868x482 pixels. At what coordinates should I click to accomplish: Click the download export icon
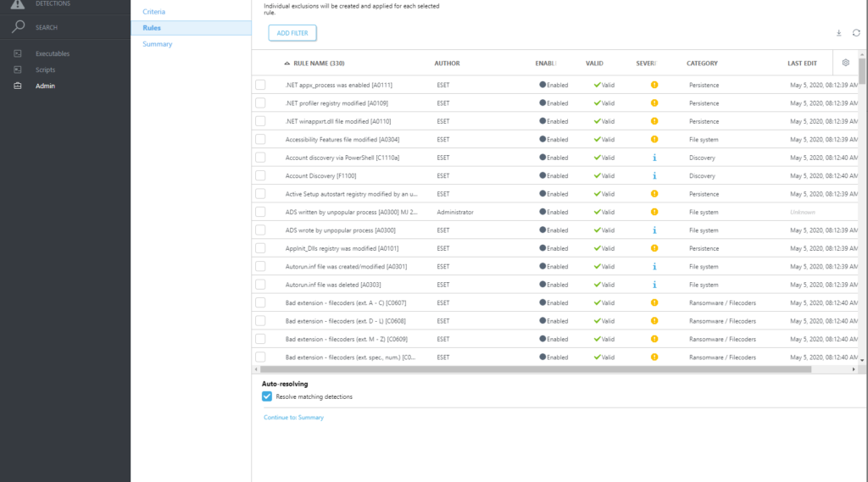pyautogui.click(x=838, y=33)
